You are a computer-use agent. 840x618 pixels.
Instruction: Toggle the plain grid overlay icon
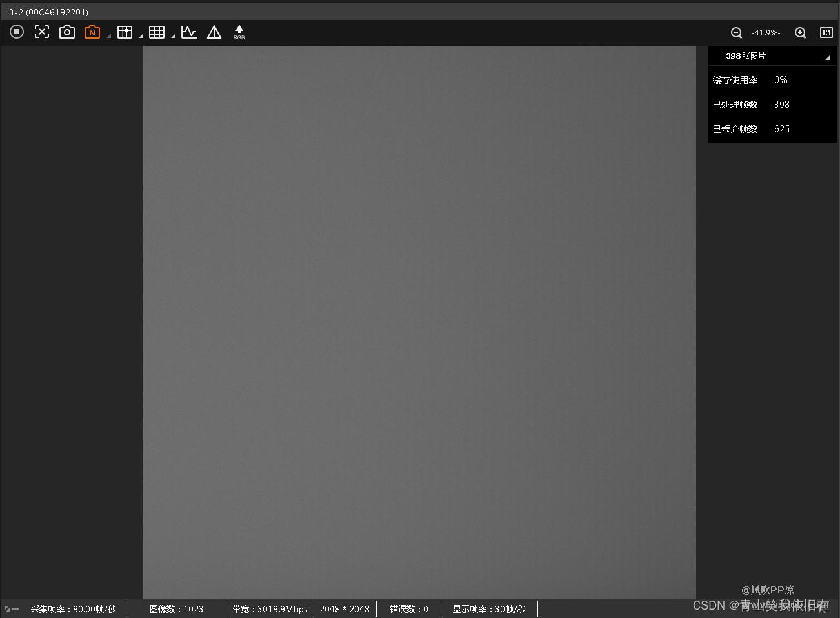[x=157, y=32]
